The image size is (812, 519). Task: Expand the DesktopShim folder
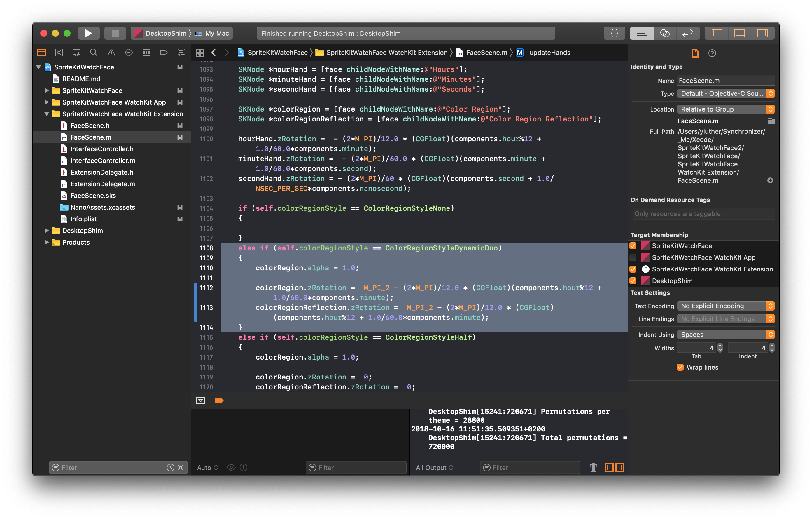(47, 231)
